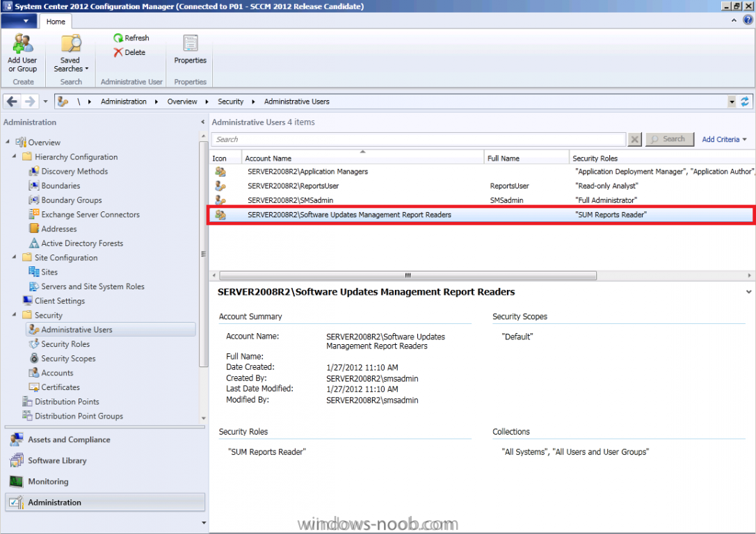Select the SERVER2008R2\SMSadmin row
Screen dimensions: 756x534
(x=482, y=200)
